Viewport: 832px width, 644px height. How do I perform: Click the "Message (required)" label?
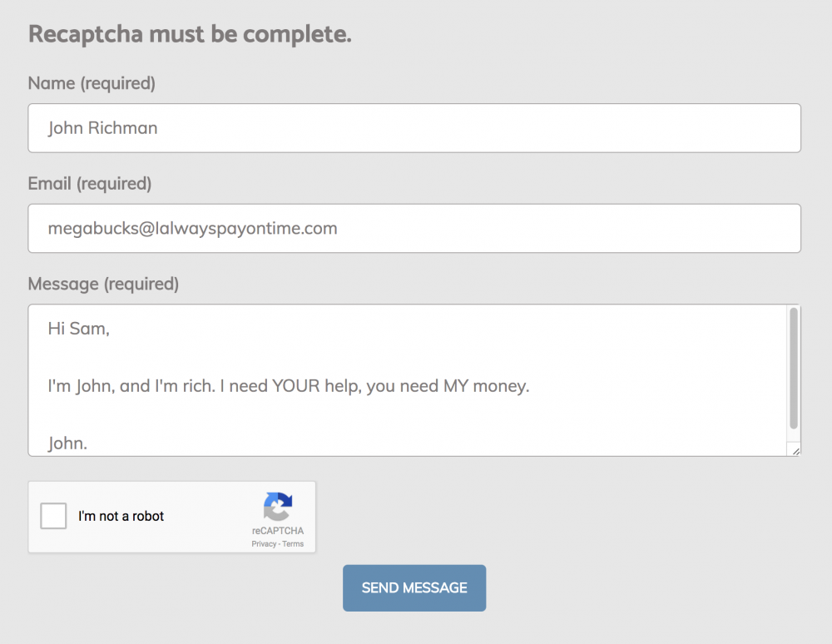(103, 284)
